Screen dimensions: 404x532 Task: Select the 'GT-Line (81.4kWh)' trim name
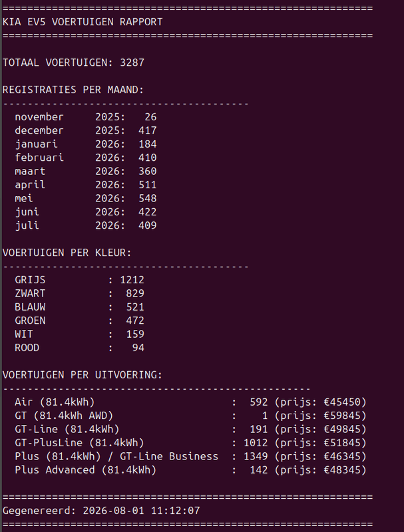point(67,429)
